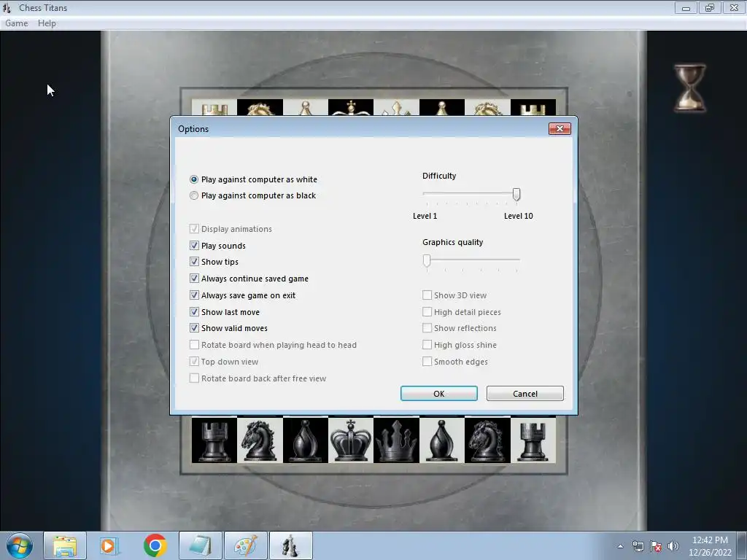The width and height of the screenshot is (747, 560).
Task: Click the Top down view checkbox
Action: click(194, 362)
